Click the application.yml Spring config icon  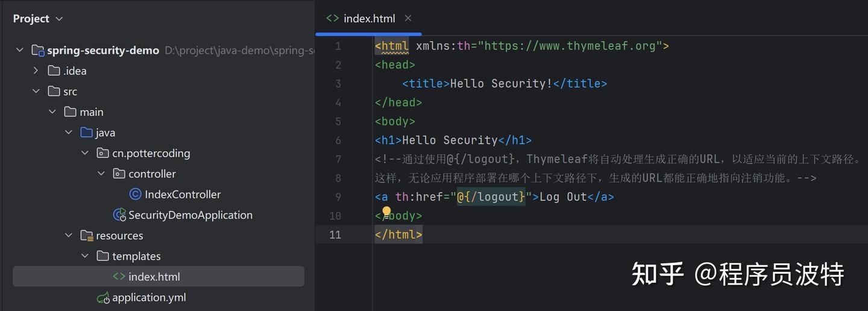click(103, 298)
